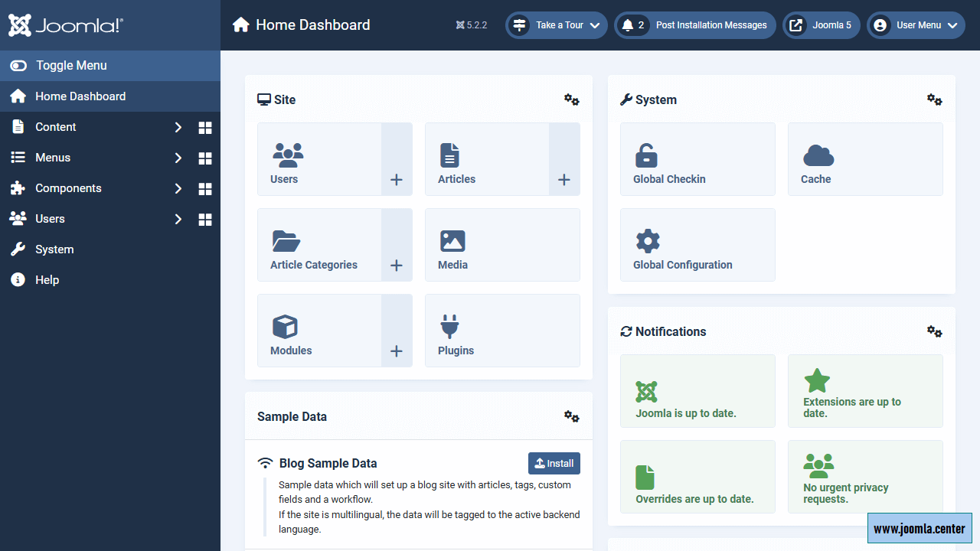Open the Articles quick icon tile
The image size is (980, 551).
487,159
